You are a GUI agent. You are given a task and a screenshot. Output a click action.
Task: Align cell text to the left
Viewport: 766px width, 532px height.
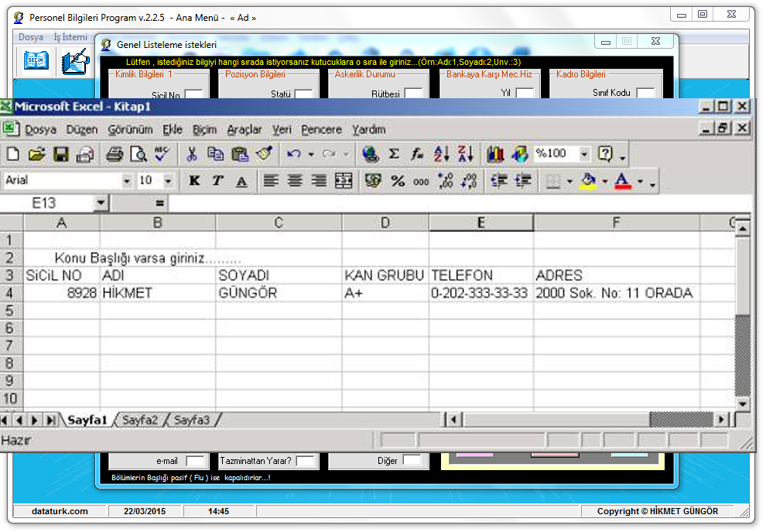point(271,181)
